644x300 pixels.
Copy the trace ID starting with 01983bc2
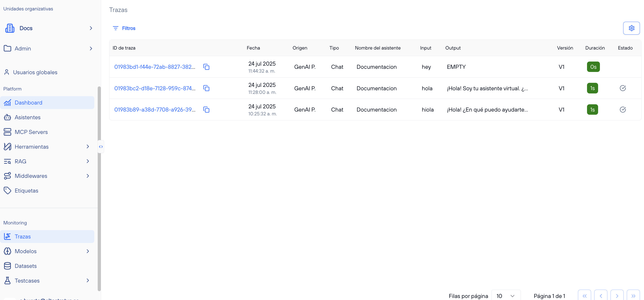coord(206,88)
